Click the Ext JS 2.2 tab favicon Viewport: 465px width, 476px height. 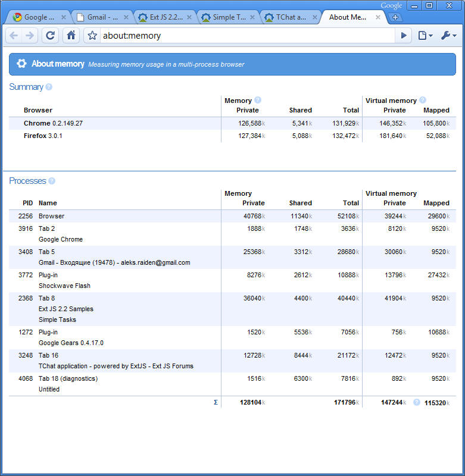point(143,17)
